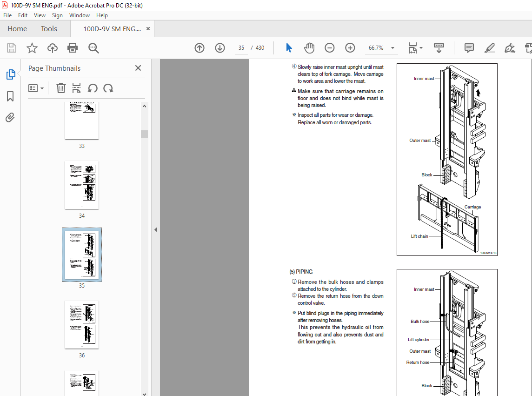Open the Window menu

tap(80, 15)
